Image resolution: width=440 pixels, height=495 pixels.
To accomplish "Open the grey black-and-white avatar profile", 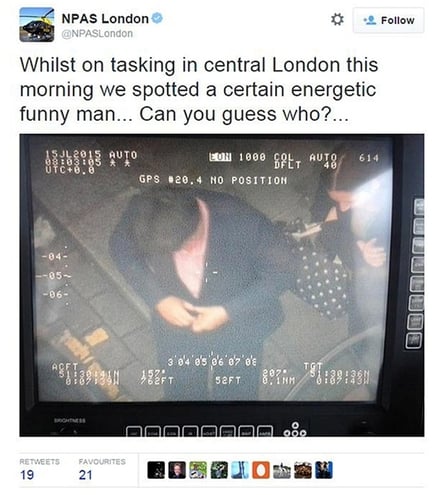I will click(x=282, y=470).
